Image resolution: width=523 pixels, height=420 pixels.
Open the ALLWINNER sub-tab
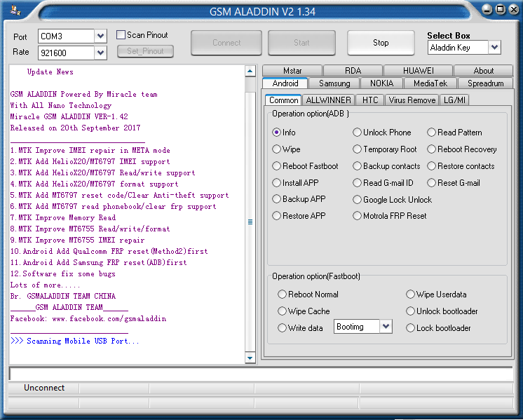click(x=329, y=100)
